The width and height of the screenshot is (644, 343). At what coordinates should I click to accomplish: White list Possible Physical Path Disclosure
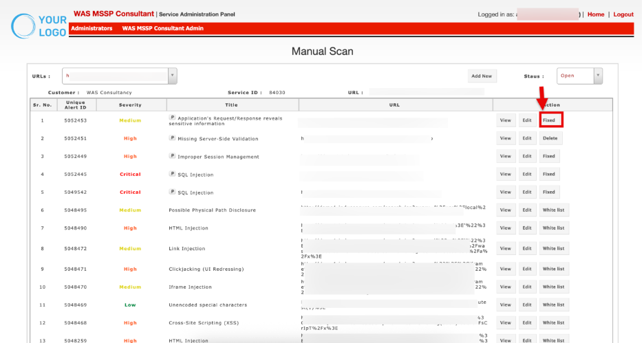click(x=554, y=210)
